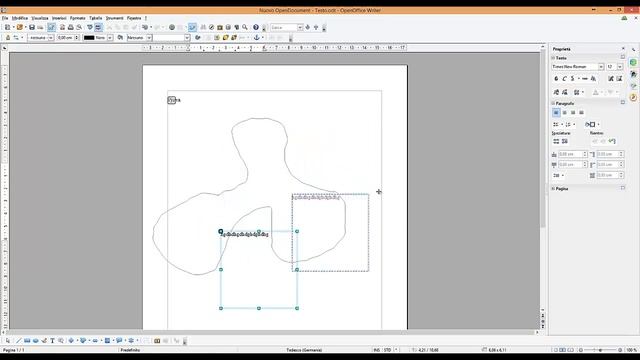Click the 100% zoom percentage in status bar
Screen dimensions: 640x360
point(631,350)
